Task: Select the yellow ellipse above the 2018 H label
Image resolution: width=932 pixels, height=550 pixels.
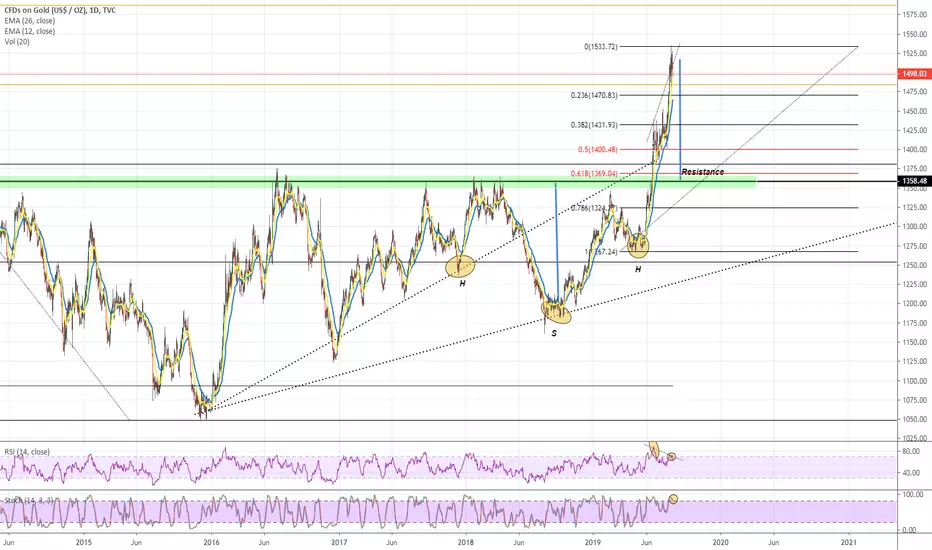Action: click(x=461, y=266)
